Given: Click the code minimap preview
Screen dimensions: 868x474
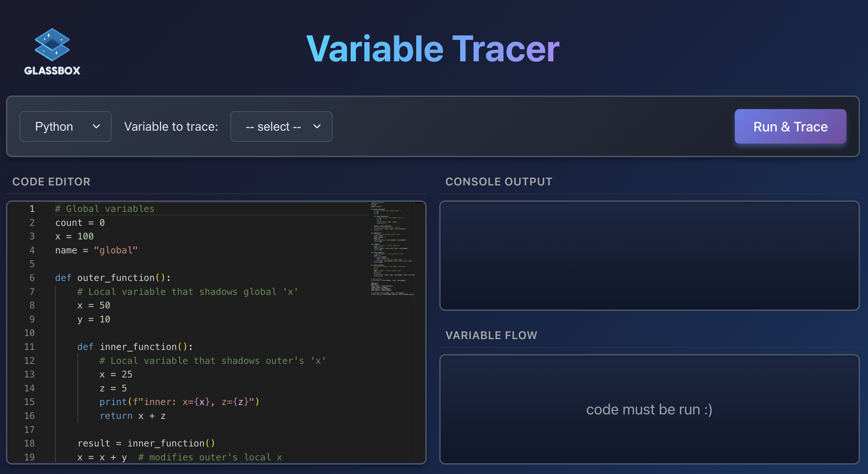Looking at the screenshot, I should [392, 248].
